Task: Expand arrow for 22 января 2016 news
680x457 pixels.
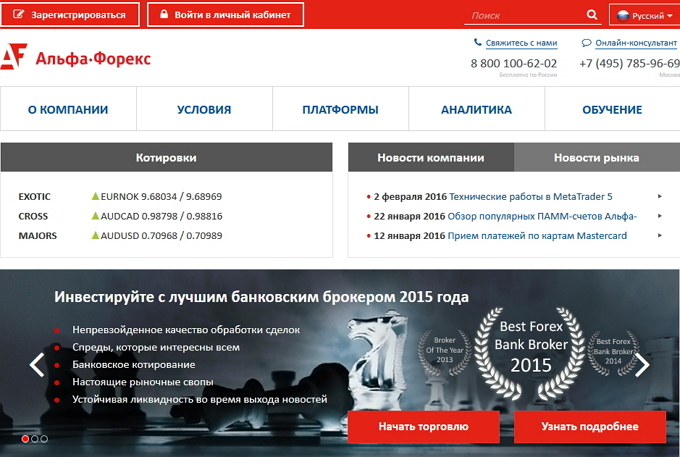Action: [660, 216]
